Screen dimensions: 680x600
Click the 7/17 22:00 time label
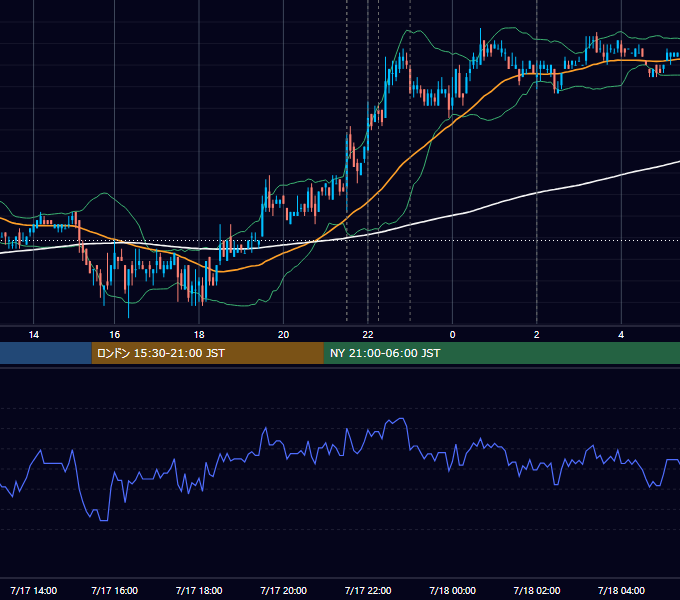(x=368, y=590)
